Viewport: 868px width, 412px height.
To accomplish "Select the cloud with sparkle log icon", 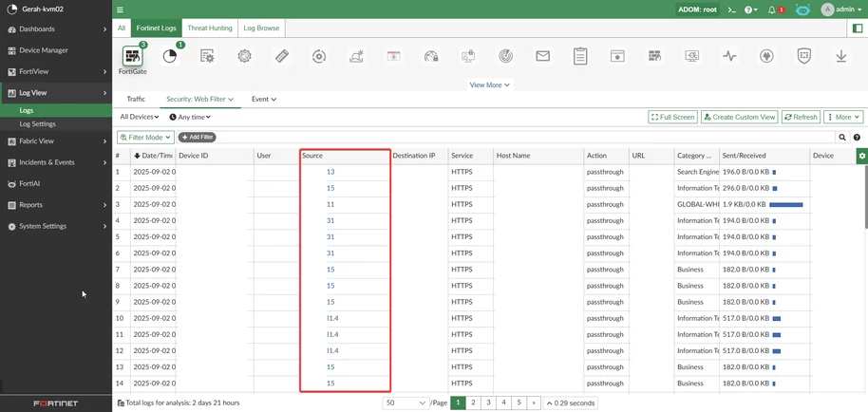I will (x=356, y=56).
